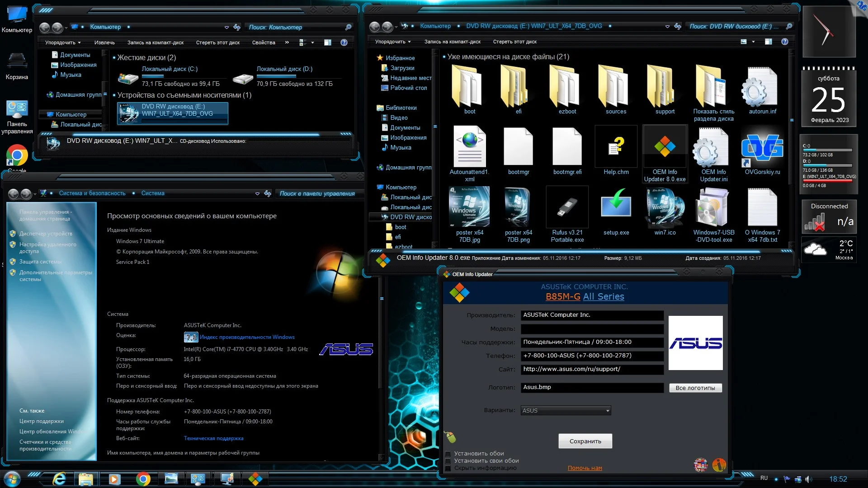Open Google Chrome desktop icon
The width and height of the screenshot is (868, 488).
(x=17, y=155)
